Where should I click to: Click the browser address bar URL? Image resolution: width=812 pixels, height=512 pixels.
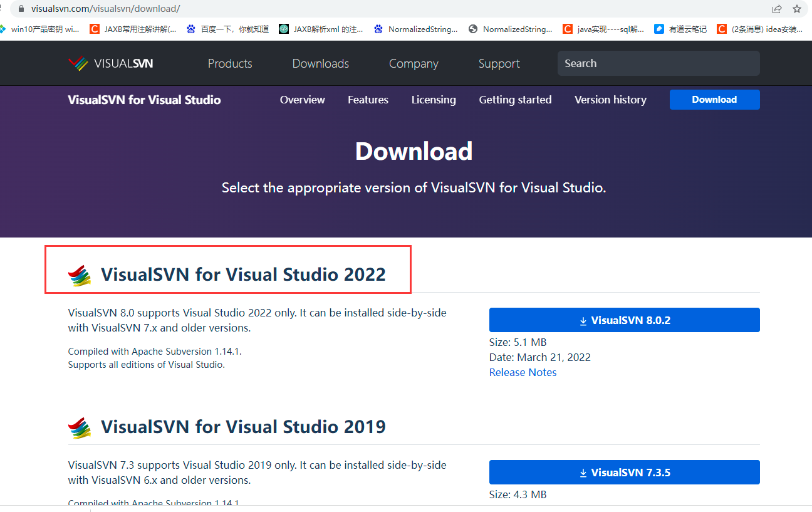[x=106, y=9]
